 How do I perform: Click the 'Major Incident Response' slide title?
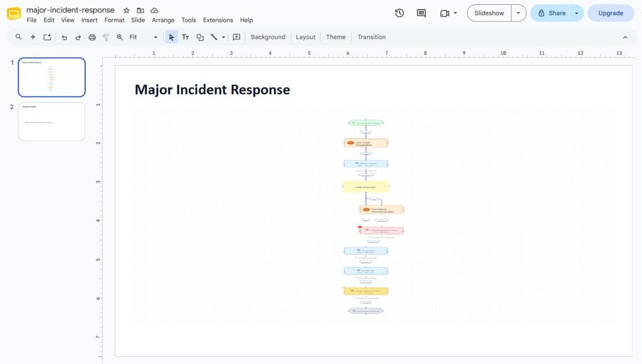click(x=212, y=90)
